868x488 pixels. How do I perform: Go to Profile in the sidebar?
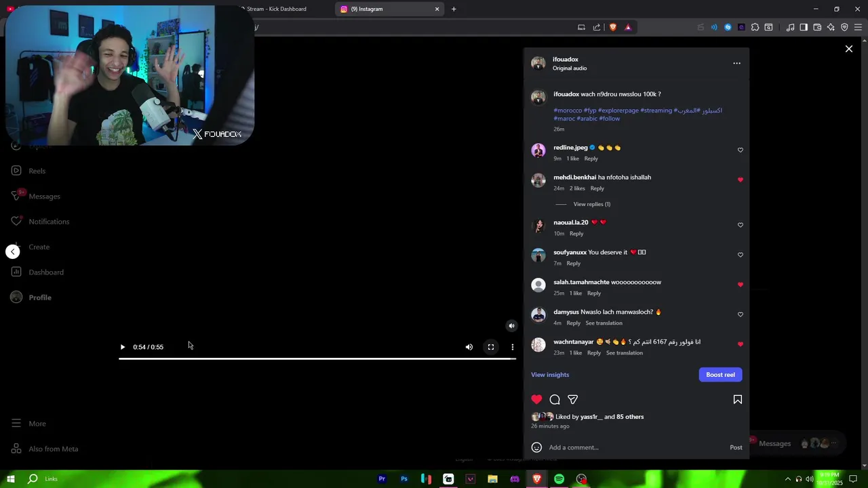(x=31, y=298)
